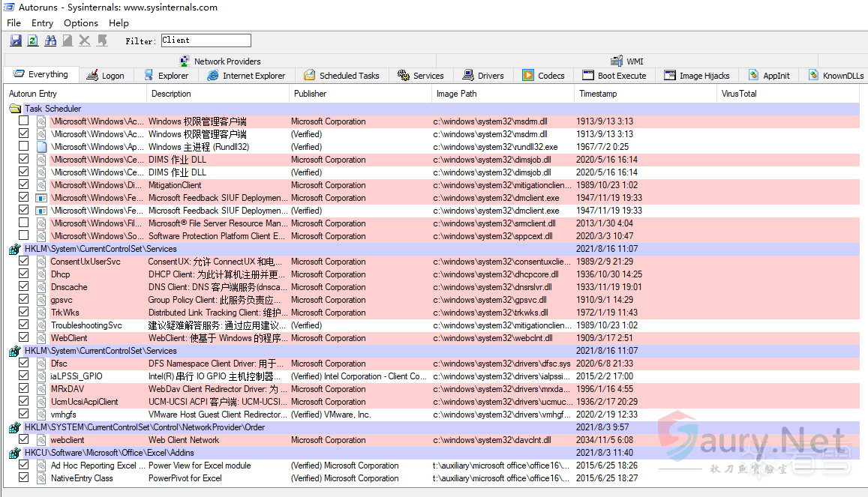Click the Delete X toolbar icon
Image resolution: width=868 pixels, height=497 pixels.
(x=85, y=40)
